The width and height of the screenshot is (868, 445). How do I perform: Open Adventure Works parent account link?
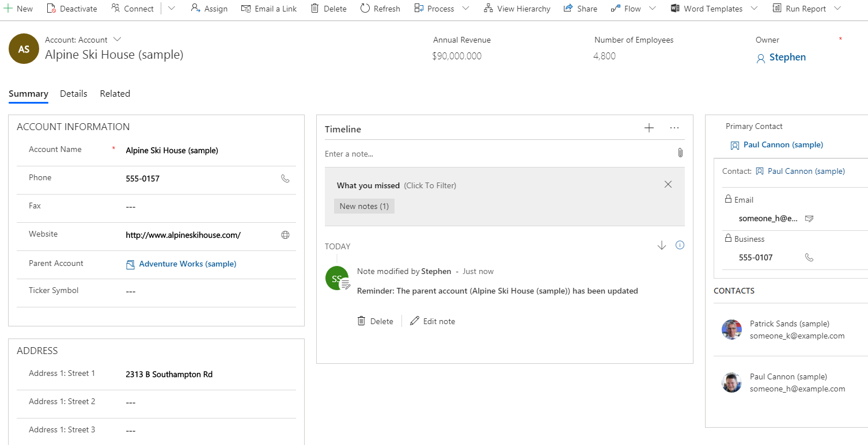coord(187,264)
